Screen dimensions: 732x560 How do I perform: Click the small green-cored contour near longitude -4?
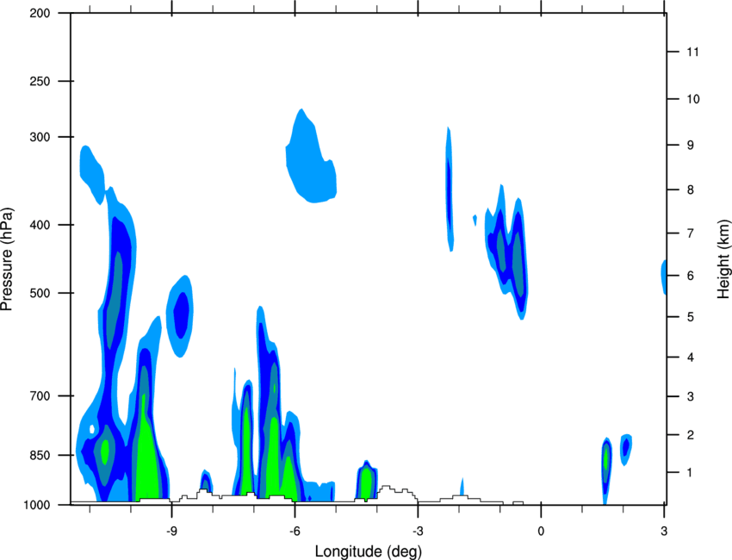[367, 481]
